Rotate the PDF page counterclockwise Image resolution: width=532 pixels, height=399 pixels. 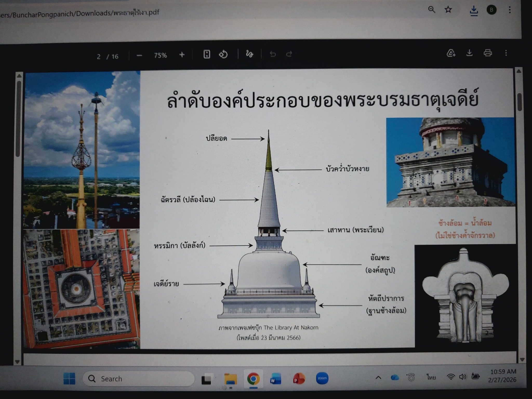click(x=223, y=54)
